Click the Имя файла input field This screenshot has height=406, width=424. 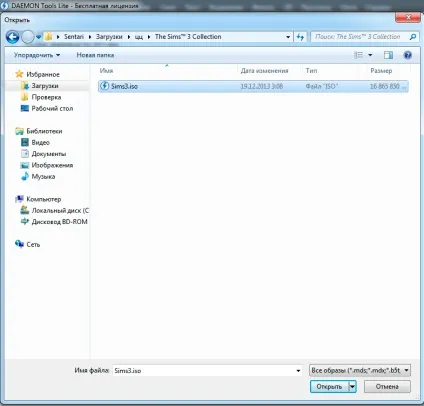(203, 370)
